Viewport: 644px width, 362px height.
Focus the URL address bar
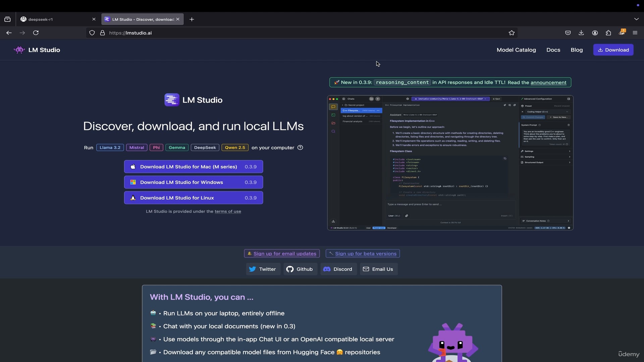(x=302, y=33)
